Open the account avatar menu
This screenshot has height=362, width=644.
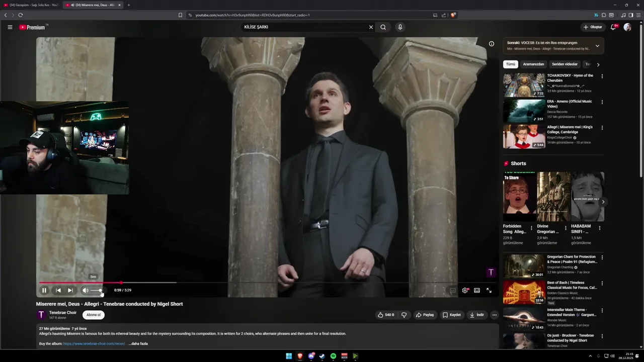point(627,27)
